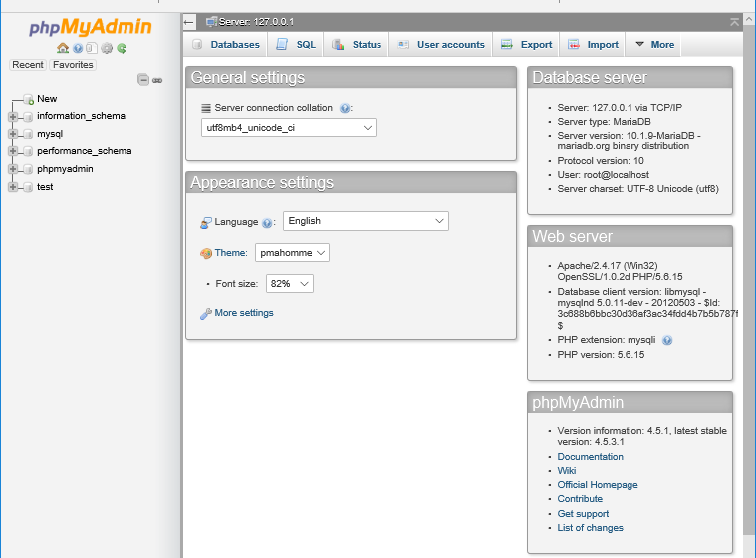Hide navigation panel with left arrow
Screen dimensions: 756x558
click(189, 22)
